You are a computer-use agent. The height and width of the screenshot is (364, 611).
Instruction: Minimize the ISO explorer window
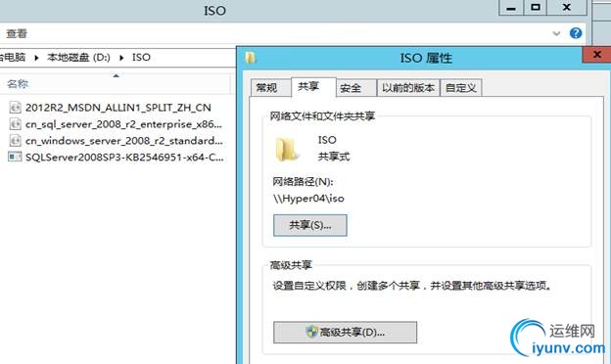point(512,8)
